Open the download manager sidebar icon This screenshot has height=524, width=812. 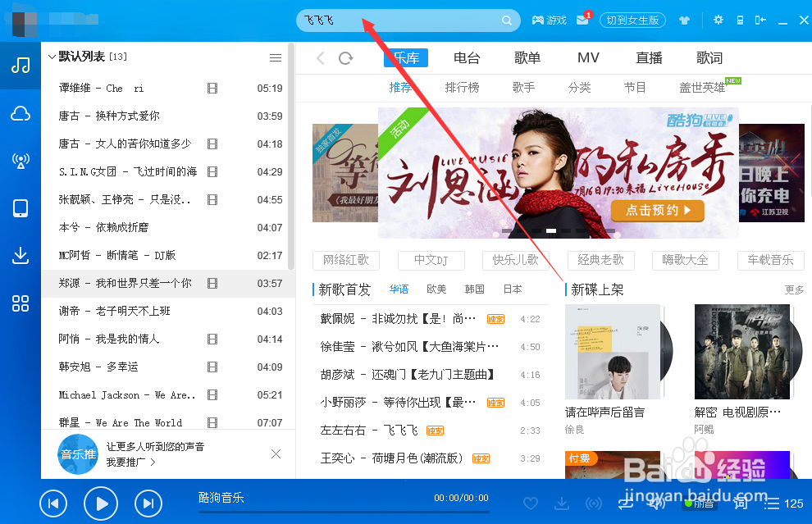tap(21, 255)
